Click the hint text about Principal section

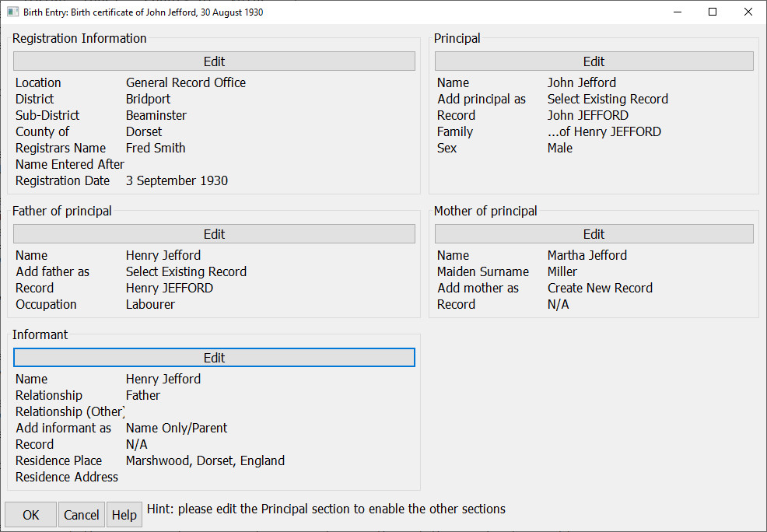326,509
